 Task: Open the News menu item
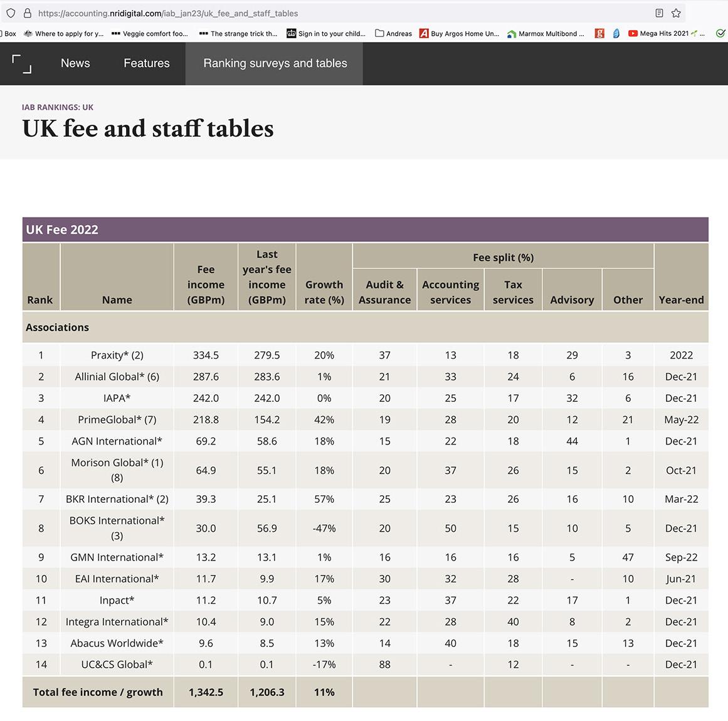(x=75, y=63)
